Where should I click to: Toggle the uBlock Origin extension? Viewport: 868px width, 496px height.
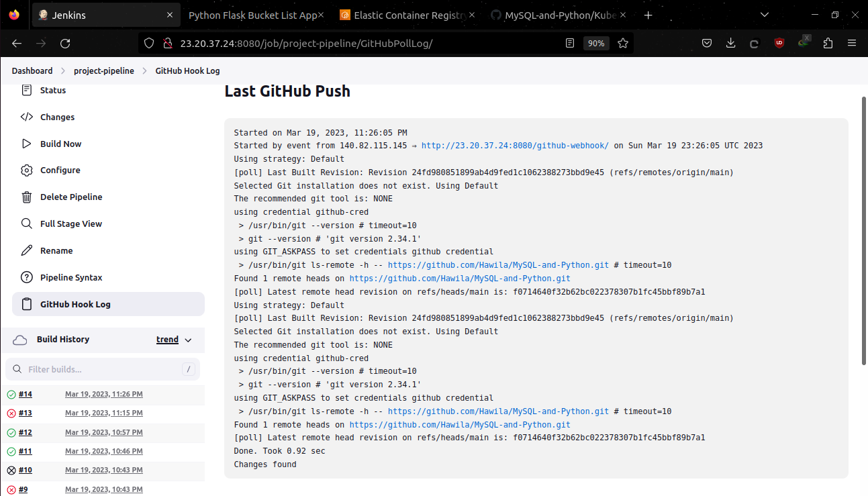(x=779, y=42)
